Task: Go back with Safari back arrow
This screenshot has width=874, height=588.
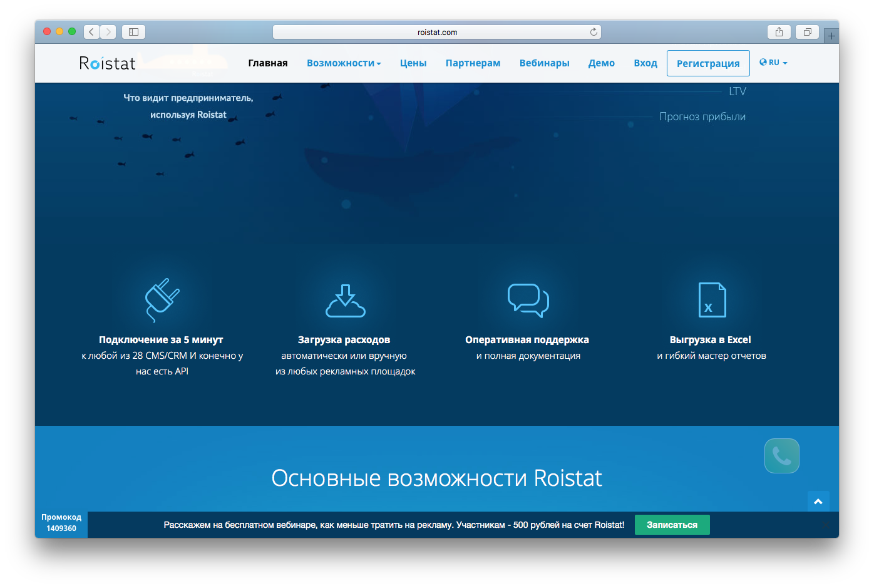Action: tap(91, 32)
